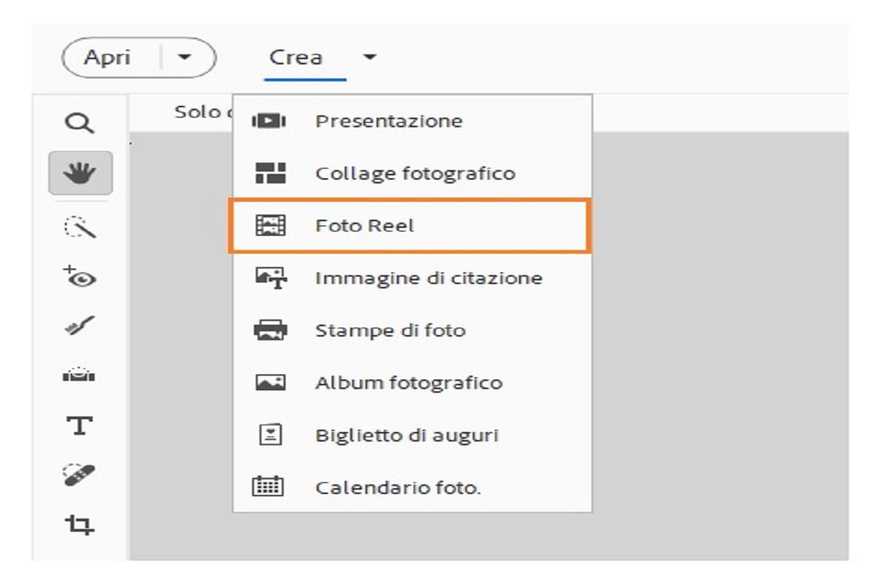Click the Calendario foto calendar icon
This screenshot has height=588, width=888.
pyautogui.click(x=269, y=487)
